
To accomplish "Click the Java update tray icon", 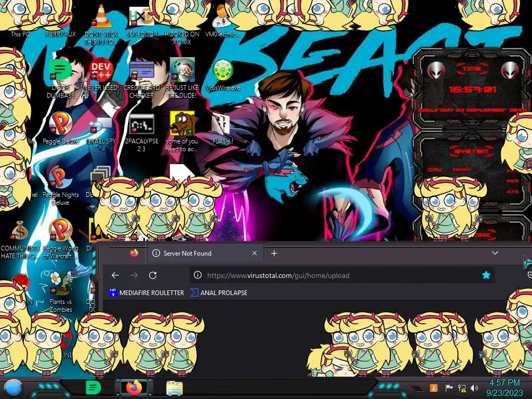I will coord(434,388).
